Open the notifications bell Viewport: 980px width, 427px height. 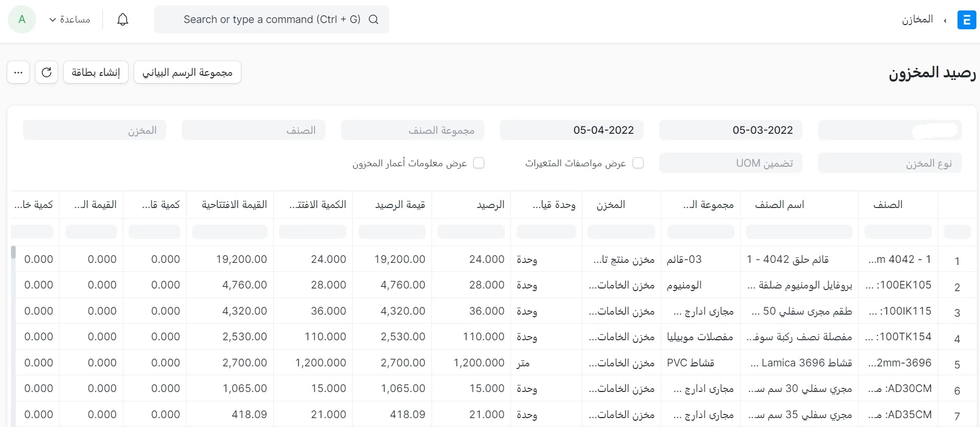tap(123, 19)
